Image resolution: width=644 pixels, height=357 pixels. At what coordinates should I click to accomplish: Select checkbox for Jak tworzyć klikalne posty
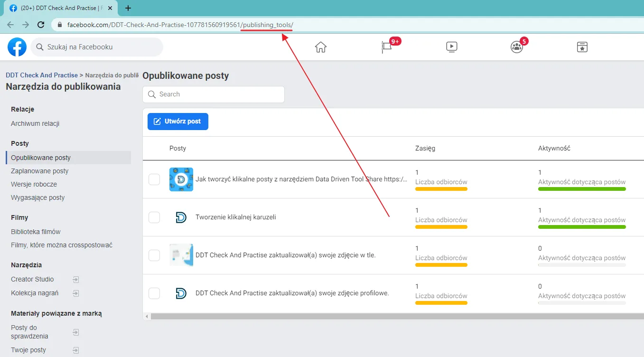pos(154,179)
